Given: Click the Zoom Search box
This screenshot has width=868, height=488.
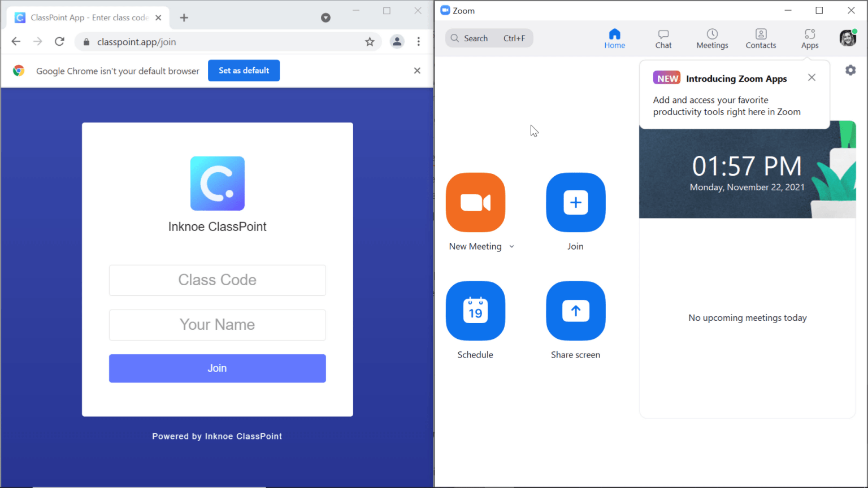Looking at the screenshot, I should pyautogui.click(x=489, y=38).
